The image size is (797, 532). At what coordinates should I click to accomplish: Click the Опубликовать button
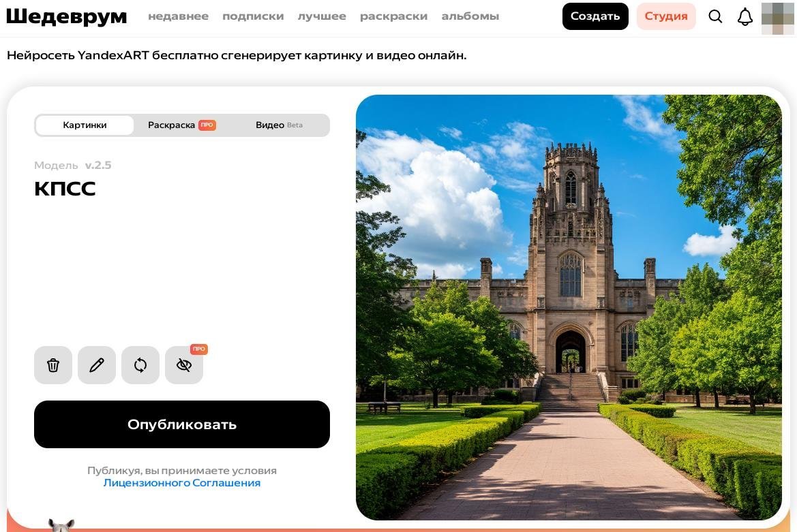point(182,424)
